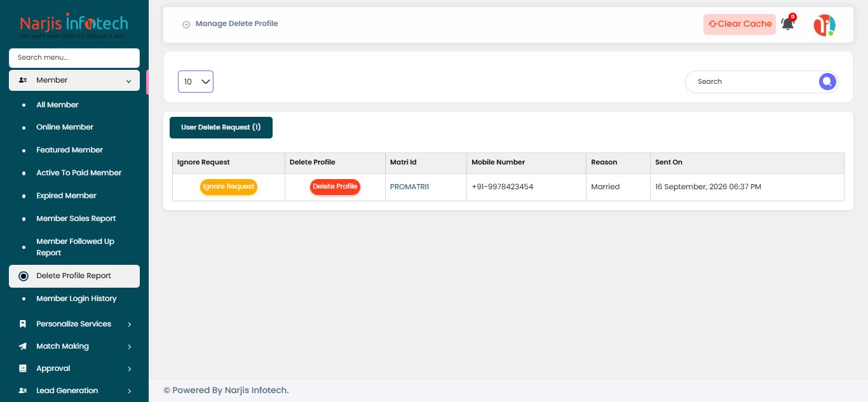868x402 pixels.
Task: Click the Lead Generation sidebar icon
Action: 23,391
